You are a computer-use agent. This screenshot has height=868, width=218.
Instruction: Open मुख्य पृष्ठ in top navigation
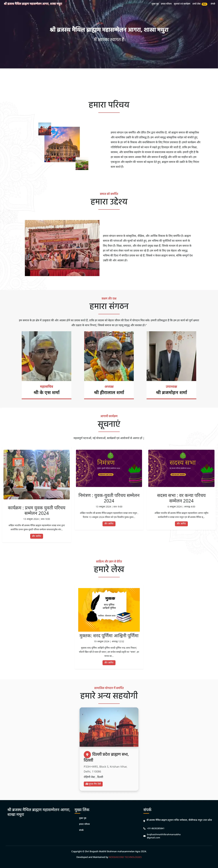pyautogui.click(x=155, y=4)
